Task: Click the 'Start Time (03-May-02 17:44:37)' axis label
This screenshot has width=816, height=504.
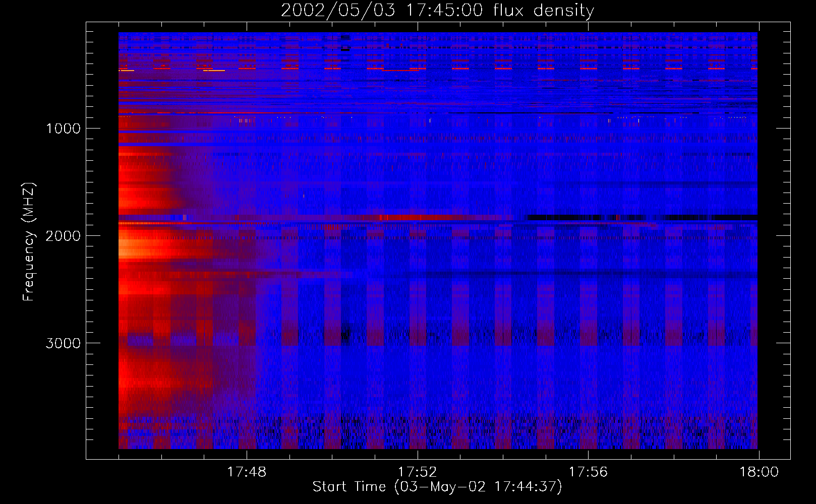Action: pos(437,487)
